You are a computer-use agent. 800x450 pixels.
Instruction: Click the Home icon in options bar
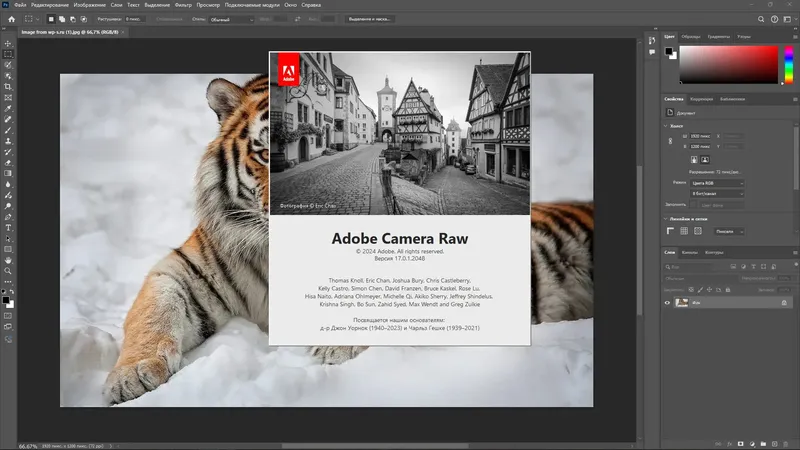click(9, 19)
